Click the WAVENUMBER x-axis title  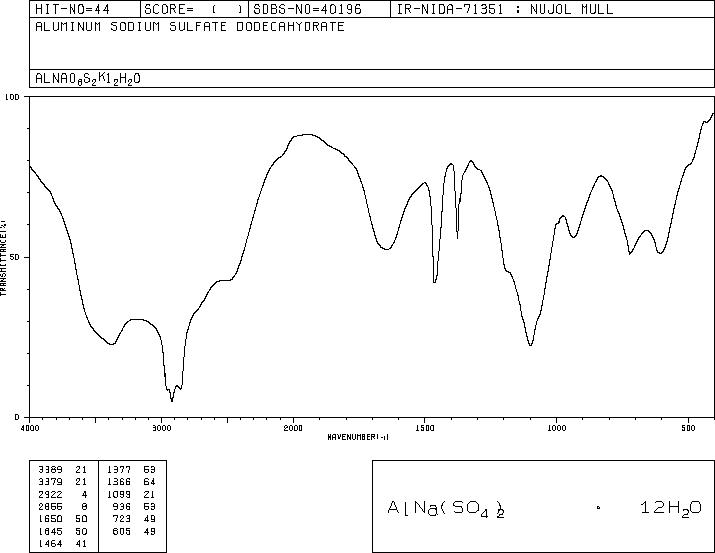pos(358,438)
